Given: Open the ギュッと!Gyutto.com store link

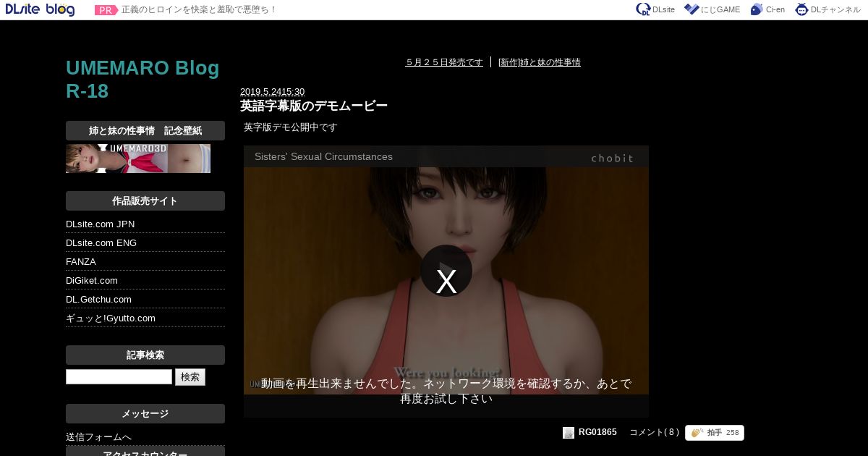Looking at the screenshot, I should (111, 318).
